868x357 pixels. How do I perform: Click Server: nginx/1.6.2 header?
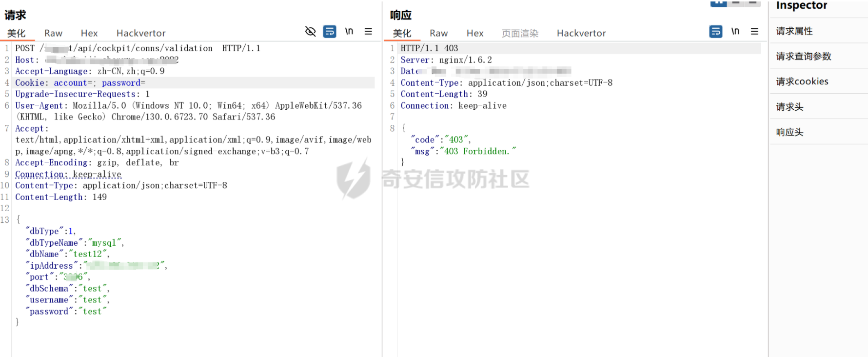pos(446,60)
